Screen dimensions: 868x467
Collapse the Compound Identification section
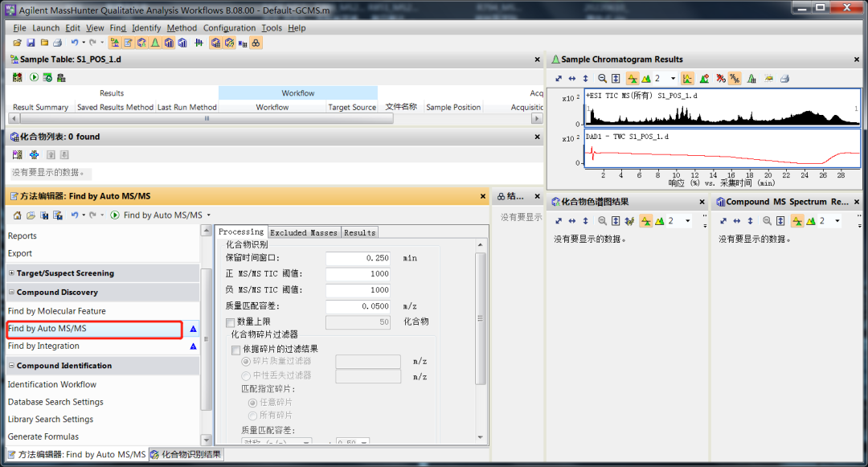click(11, 365)
